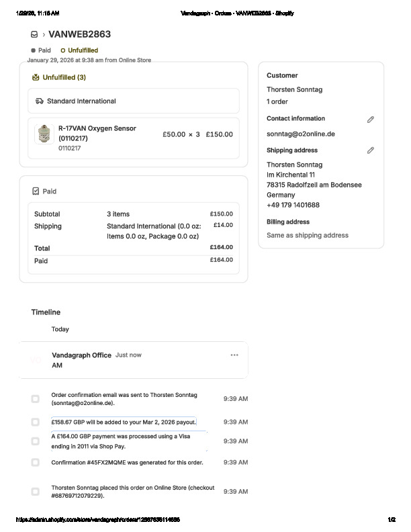Viewport: 411px width, 532px height.
Task: Edit shipping address with the pencil icon
Action: click(x=370, y=150)
